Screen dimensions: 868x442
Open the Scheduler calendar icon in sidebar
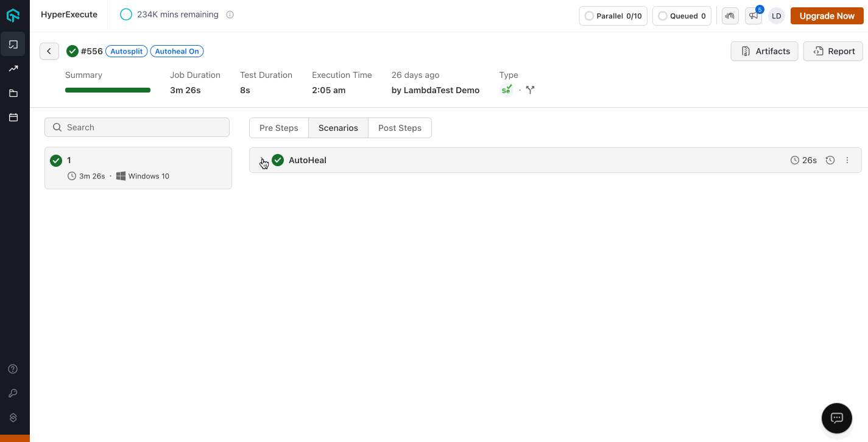pos(13,117)
